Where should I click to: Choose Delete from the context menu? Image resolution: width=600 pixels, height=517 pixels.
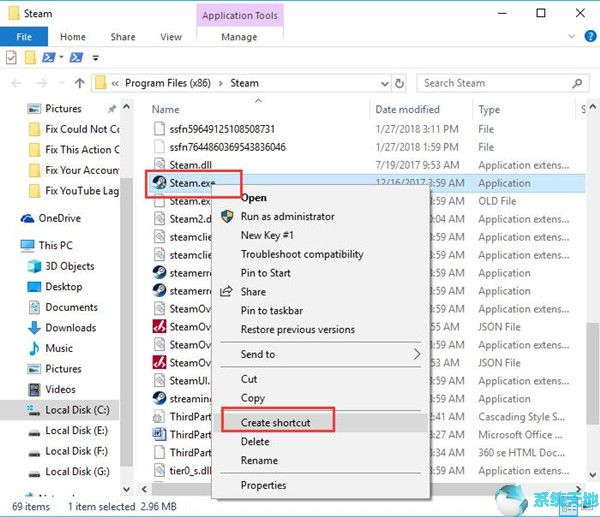point(255,442)
